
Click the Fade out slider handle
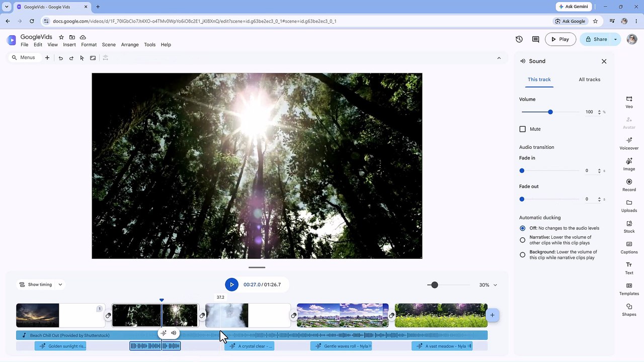522,199
